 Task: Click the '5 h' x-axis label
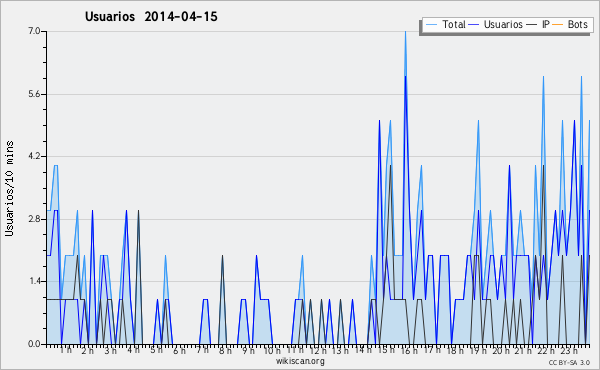point(156,350)
